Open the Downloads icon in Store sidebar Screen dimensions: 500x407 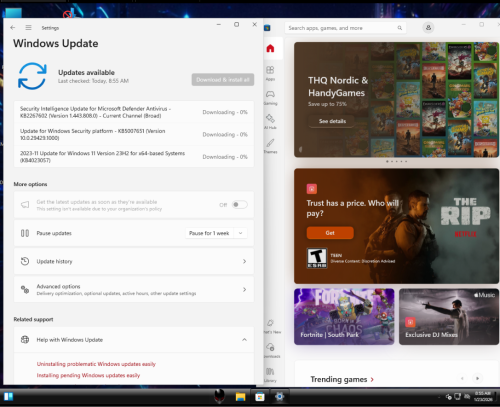click(270, 350)
